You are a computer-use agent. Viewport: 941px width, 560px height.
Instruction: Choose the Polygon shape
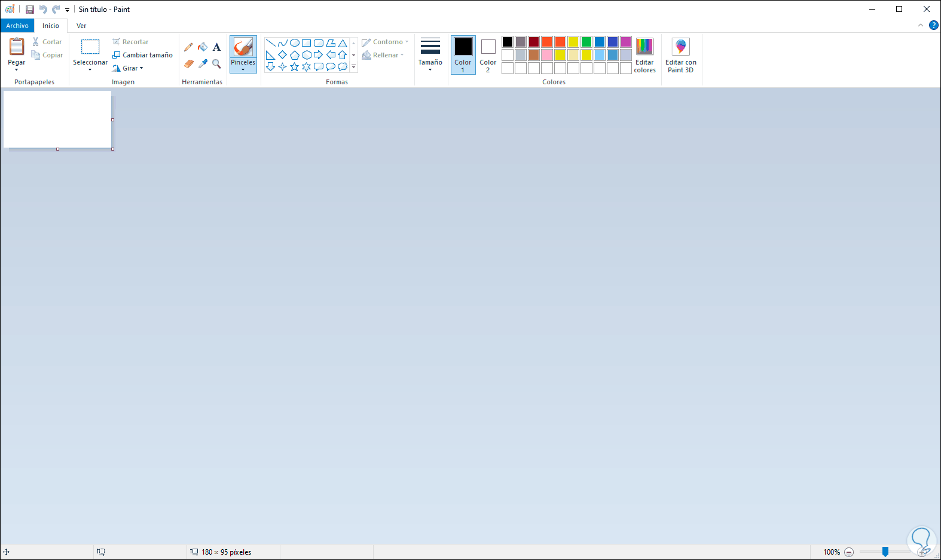[331, 43]
